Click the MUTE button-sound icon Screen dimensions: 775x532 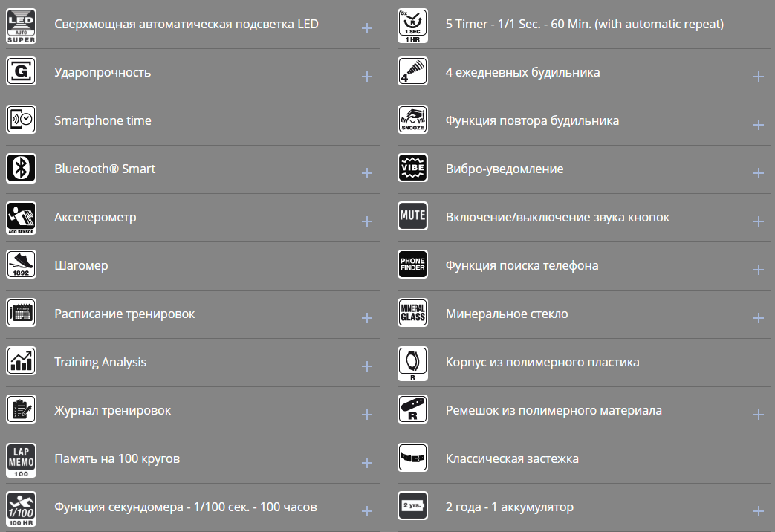click(412, 216)
